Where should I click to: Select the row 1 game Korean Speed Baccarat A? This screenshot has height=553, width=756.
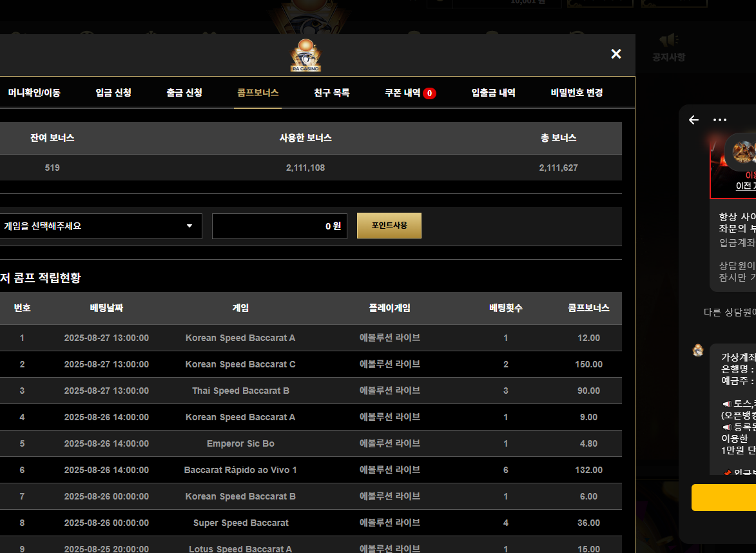[240, 338]
